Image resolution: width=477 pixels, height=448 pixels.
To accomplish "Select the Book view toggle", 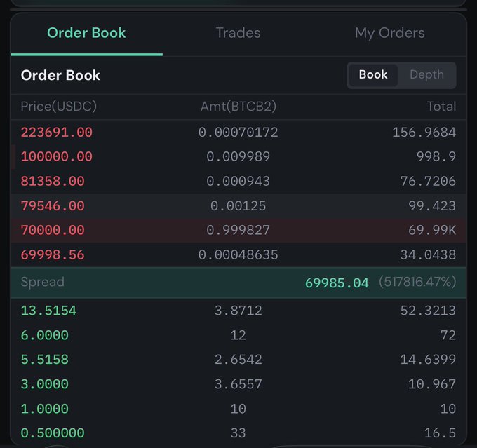I will [x=373, y=75].
